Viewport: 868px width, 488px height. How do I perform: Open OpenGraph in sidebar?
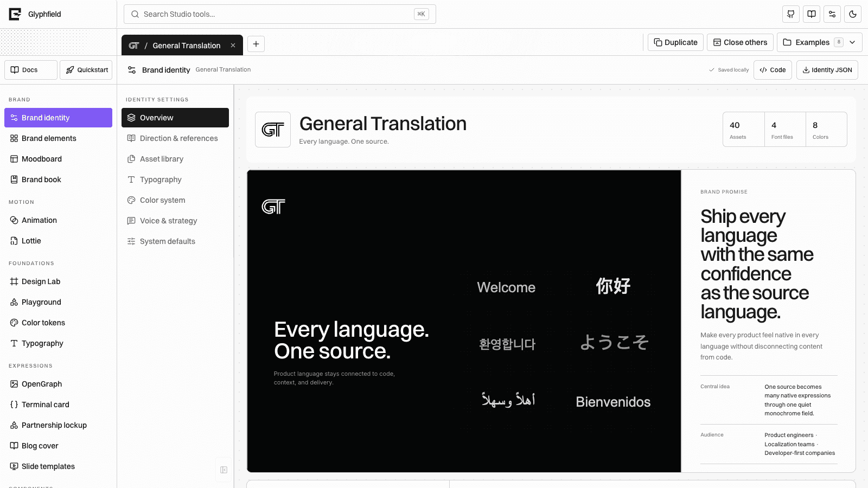(x=58, y=384)
